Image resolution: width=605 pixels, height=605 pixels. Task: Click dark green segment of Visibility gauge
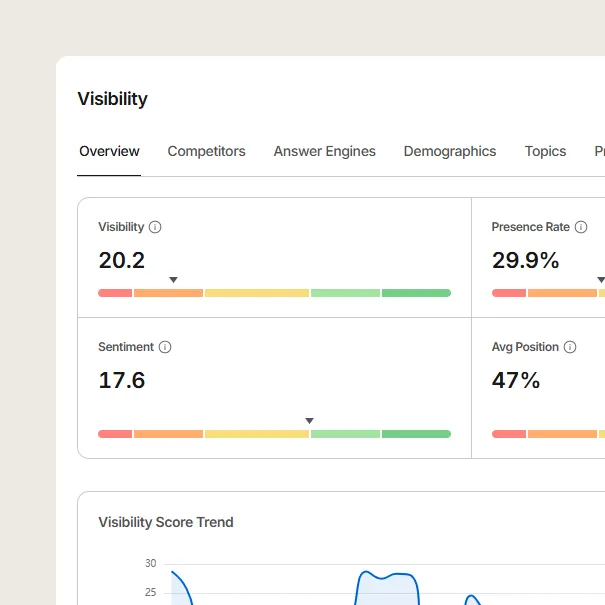[x=416, y=293]
